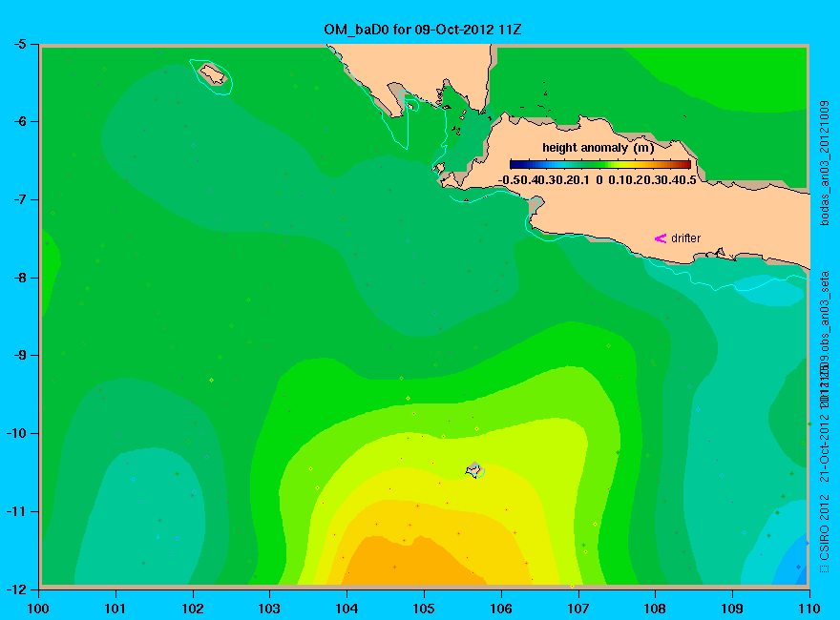The image size is (840, 620).
Task: Click the vertical '21-Oct-2012' date text
Action: pos(825,448)
